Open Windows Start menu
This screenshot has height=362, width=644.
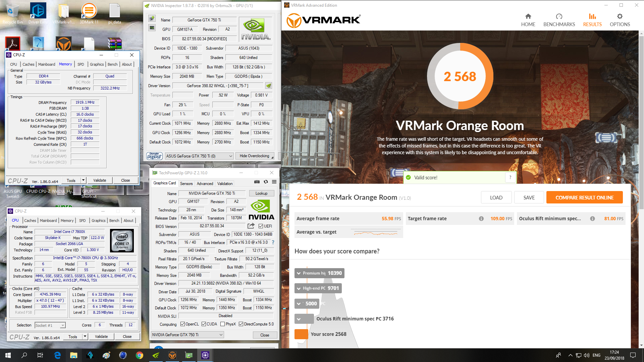click(8, 355)
